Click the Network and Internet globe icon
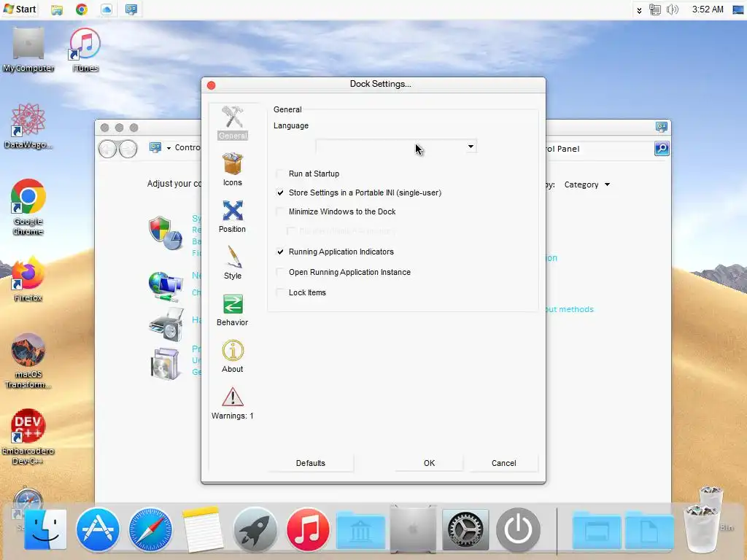 166,286
